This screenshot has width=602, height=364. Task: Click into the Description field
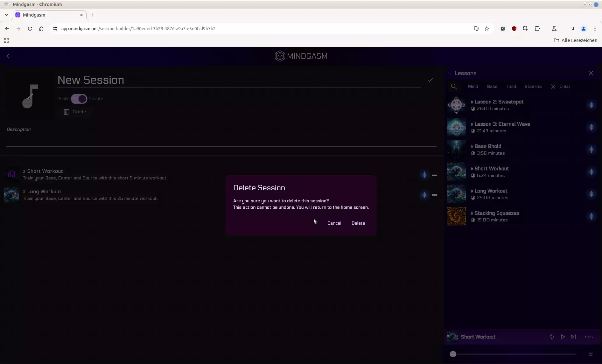[221, 136]
